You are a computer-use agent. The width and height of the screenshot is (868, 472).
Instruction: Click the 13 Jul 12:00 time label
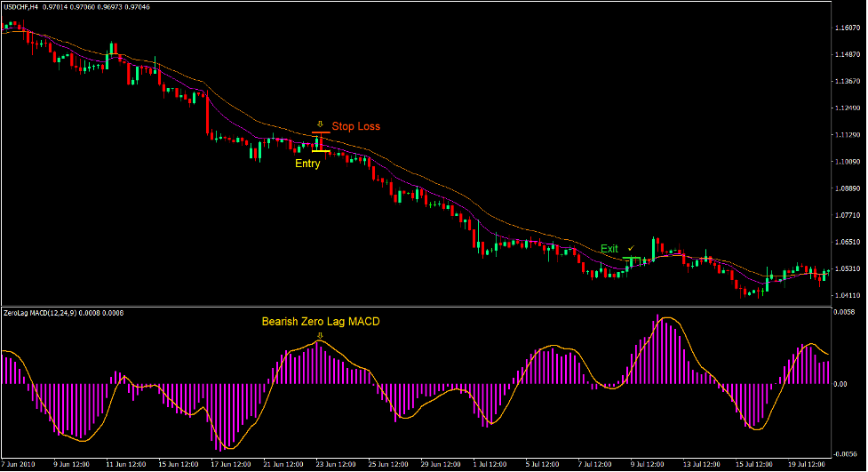(702, 464)
